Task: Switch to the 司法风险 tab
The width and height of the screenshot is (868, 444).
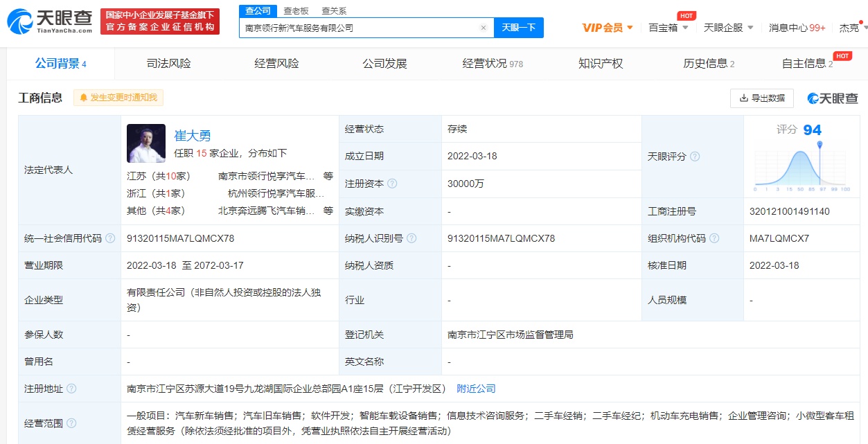Action: 168,64
